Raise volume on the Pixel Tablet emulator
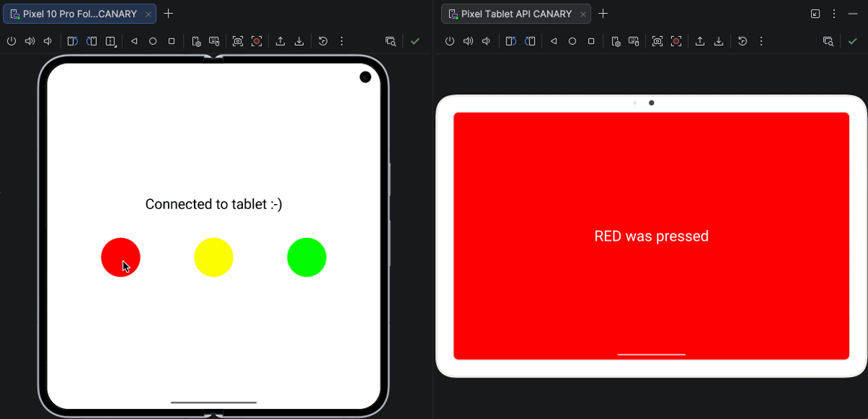868x419 pixels. point(468,41)
